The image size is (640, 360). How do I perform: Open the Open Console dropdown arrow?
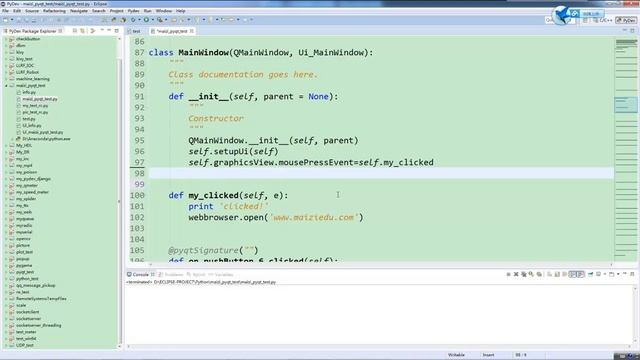click(618, 274)
